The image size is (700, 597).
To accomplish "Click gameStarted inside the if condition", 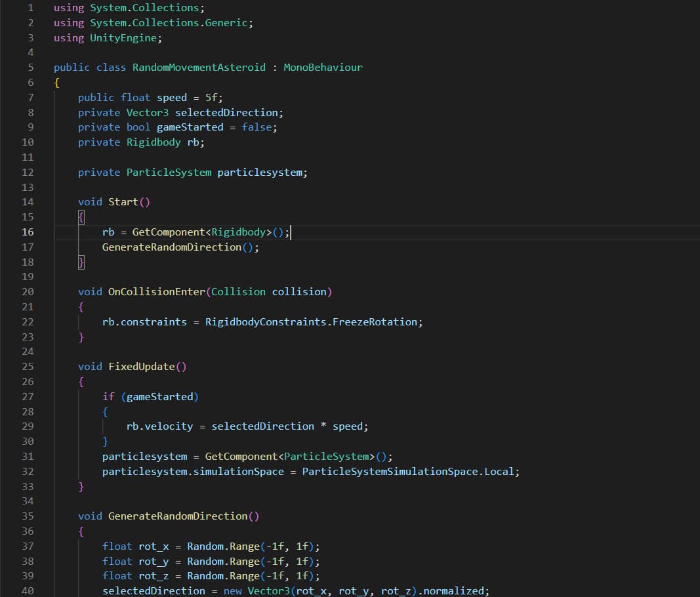I will (x=159, y=396).
